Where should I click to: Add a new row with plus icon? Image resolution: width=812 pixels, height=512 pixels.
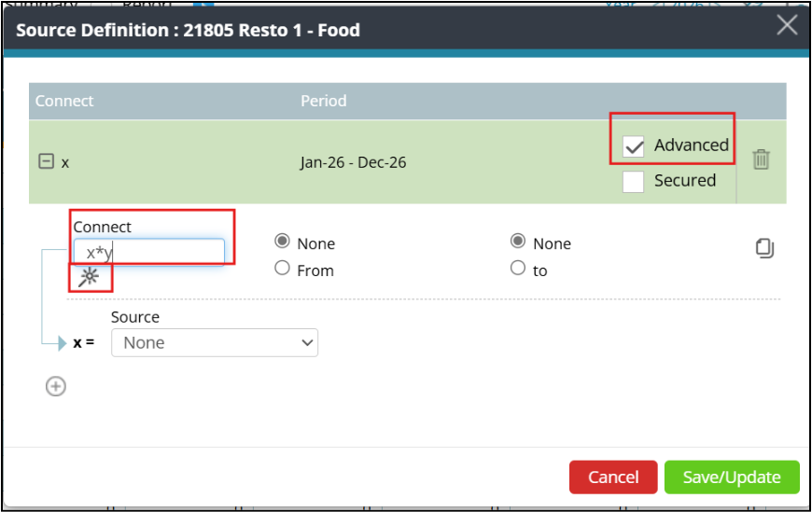[x=56, y=386]
